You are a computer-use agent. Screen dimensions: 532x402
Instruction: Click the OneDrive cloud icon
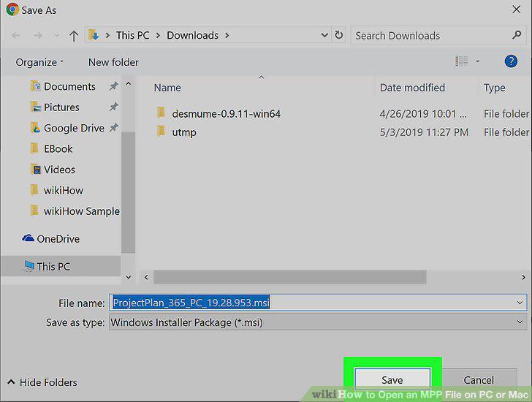tap(28, 238)
